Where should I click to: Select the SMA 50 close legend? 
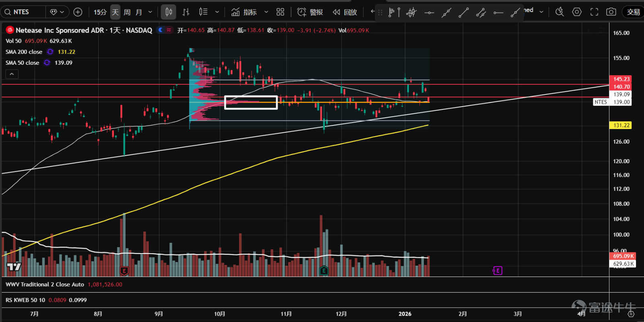click(22, 63)
